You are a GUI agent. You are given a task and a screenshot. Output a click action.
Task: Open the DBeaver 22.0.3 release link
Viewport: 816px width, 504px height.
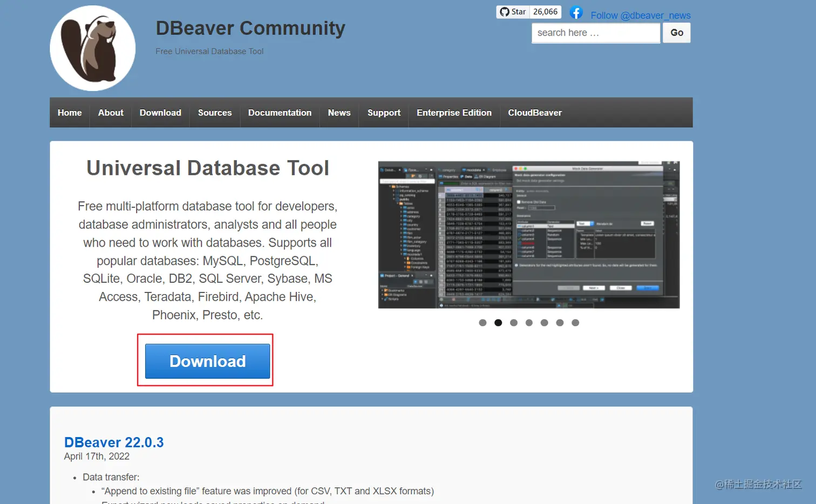point(114,442)
